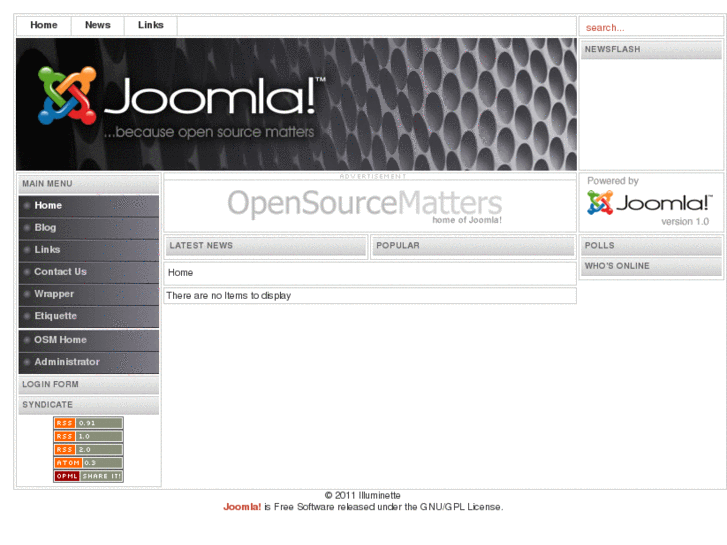Image resolution: width=727 pixels, height=545 pixels.
Task: Click '...because open source matters' tagline
Action: (x=209, y=132)
